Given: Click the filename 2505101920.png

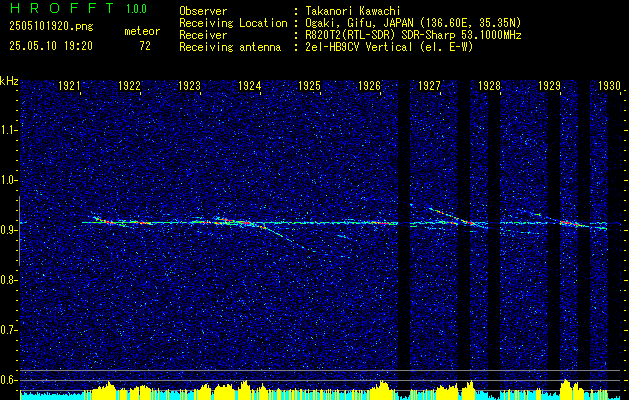Looking at the screenshot, I should coord(51,27).
